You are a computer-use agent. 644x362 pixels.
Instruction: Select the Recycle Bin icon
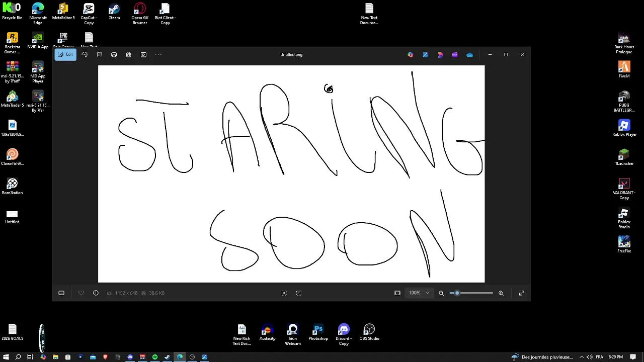[x=12, y=12]
